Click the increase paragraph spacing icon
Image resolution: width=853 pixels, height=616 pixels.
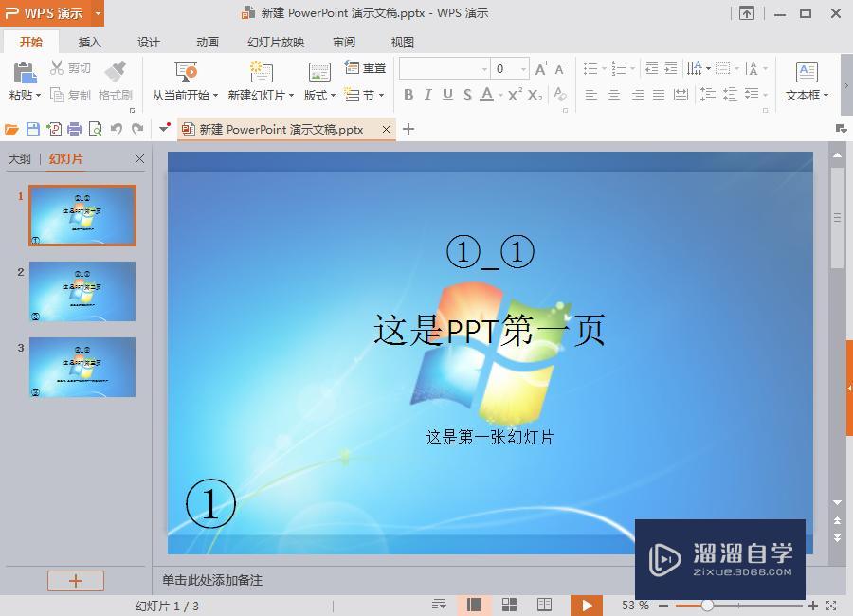tap(707, 95)
